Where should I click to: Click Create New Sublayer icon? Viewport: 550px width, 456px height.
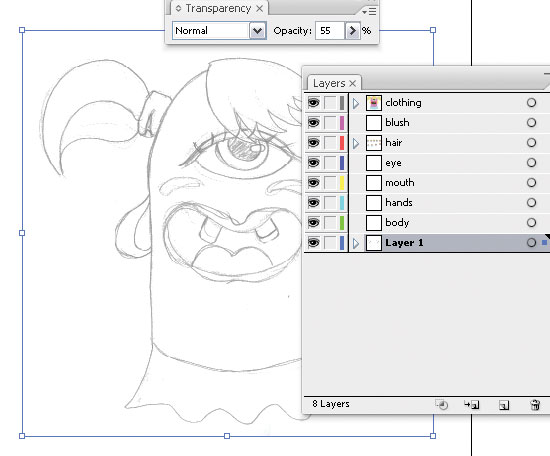pos(471,405)
